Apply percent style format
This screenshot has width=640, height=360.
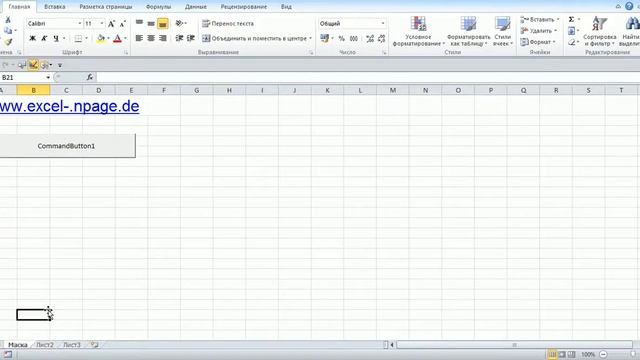pos(342,39)
